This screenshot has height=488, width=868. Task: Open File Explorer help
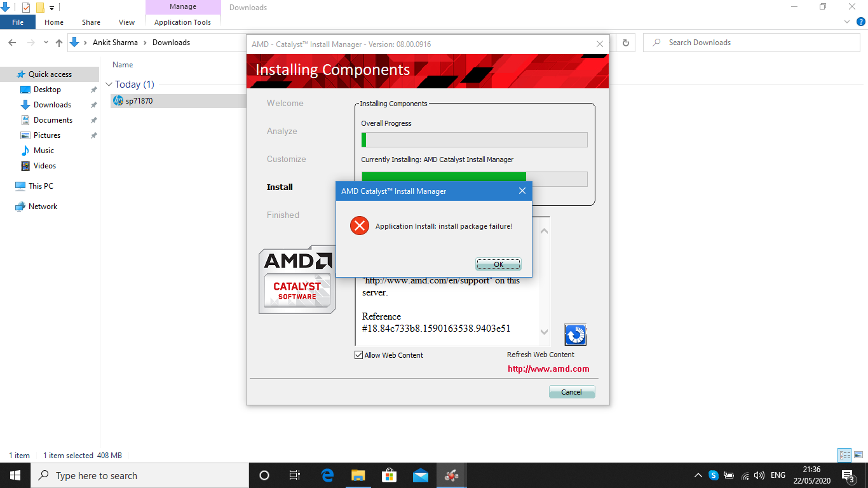[x=861, y=22]
